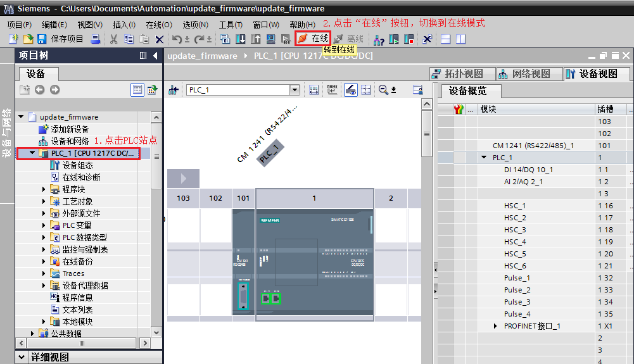Image resolution: width=634 pixels, height=364 pixels.
Task: Click the Cross-reference icon in toolbar
Action: 427,39
